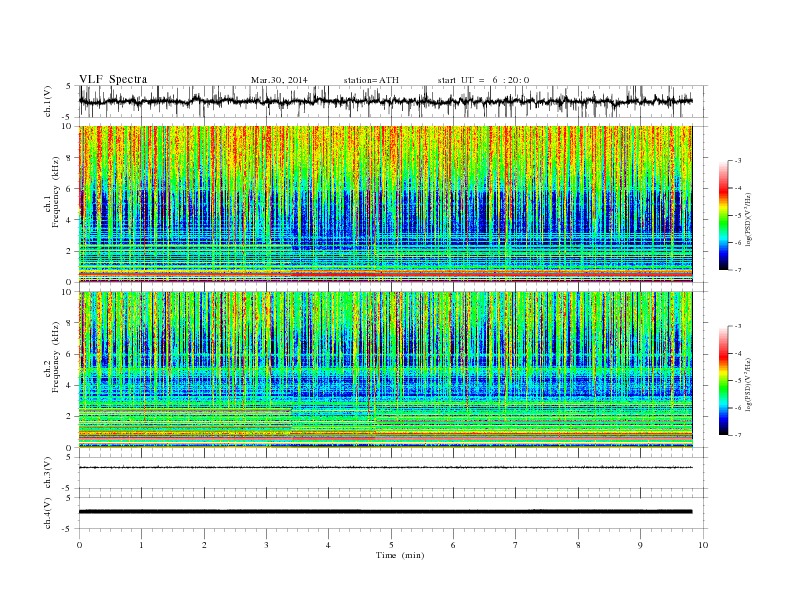Click time axis tick label '3'
Screen dimensions: 792x612
[x=267, y=545]
